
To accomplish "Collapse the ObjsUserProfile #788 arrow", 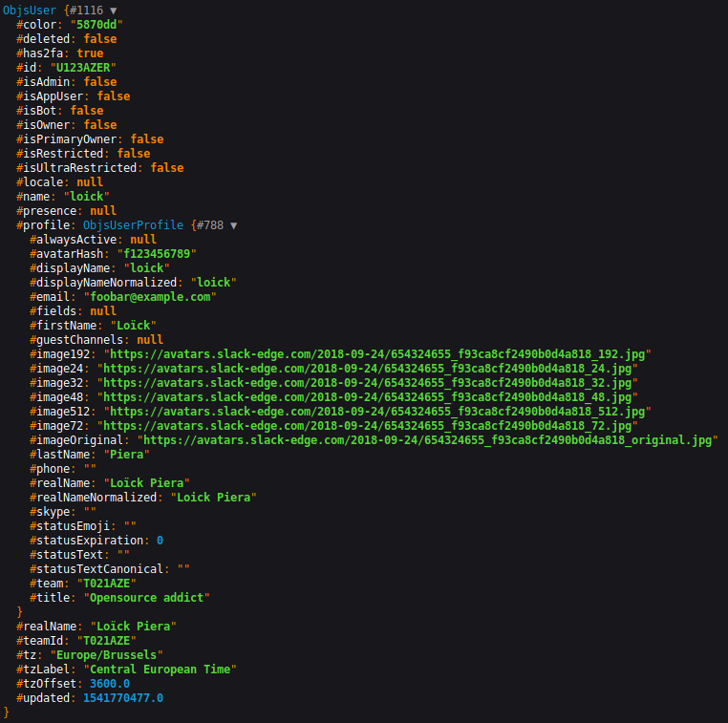I will (233, 225).
